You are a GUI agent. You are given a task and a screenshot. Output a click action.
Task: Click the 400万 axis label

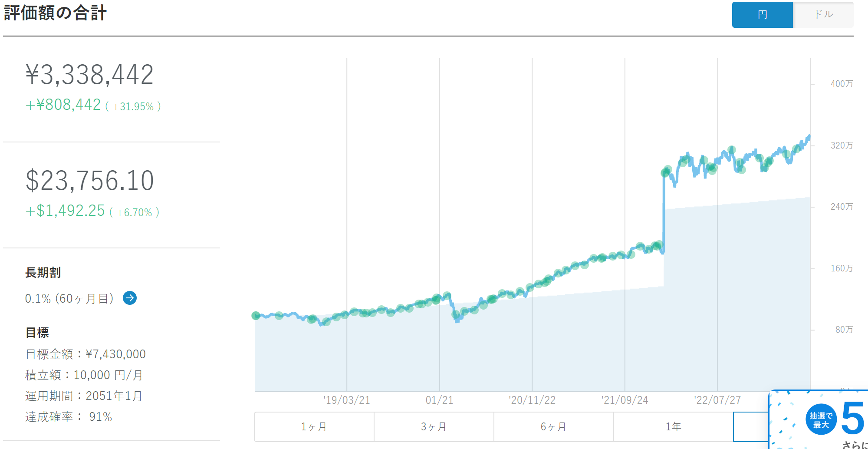[842, 84]
